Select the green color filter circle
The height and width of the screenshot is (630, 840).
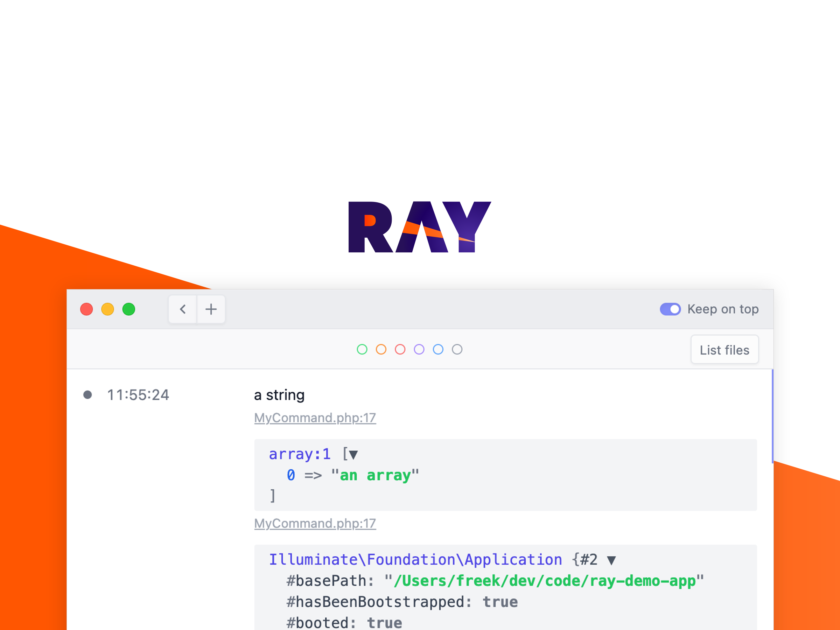362,349
